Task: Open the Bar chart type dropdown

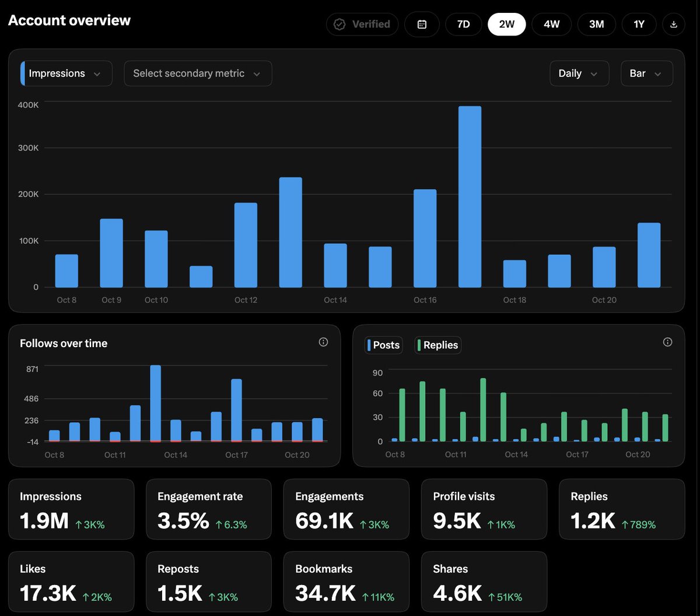Action: pyautogui.click(x=646, y=73)
